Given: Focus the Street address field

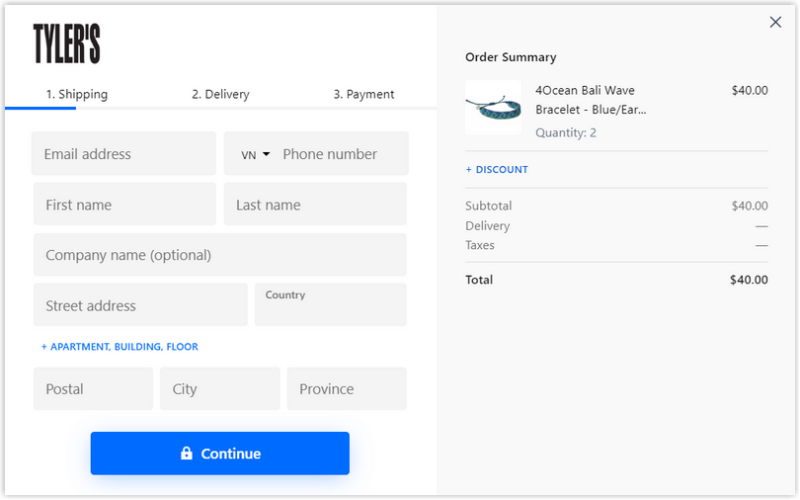Looking at the screenshot, I should [x=140, y=305].
